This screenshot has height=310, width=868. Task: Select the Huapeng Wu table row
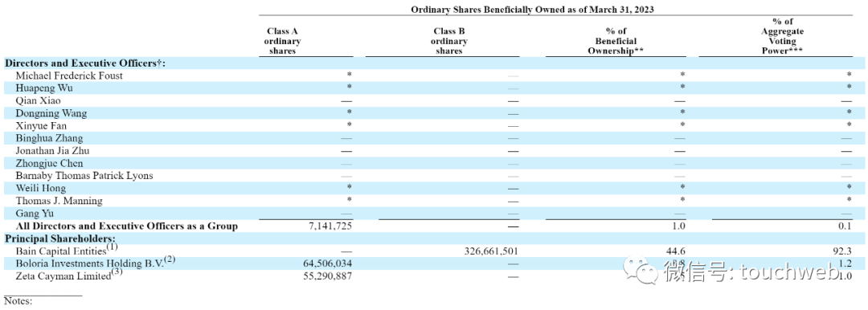point(434,88)
